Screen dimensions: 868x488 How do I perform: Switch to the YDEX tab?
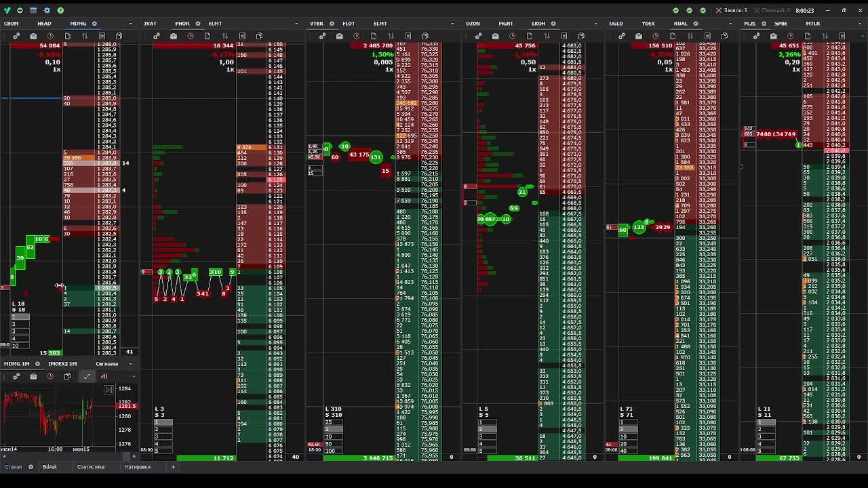point(648,24)
